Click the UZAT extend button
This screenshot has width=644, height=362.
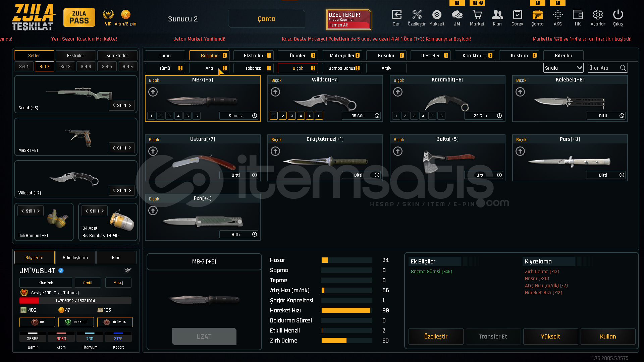pos(204,337)
